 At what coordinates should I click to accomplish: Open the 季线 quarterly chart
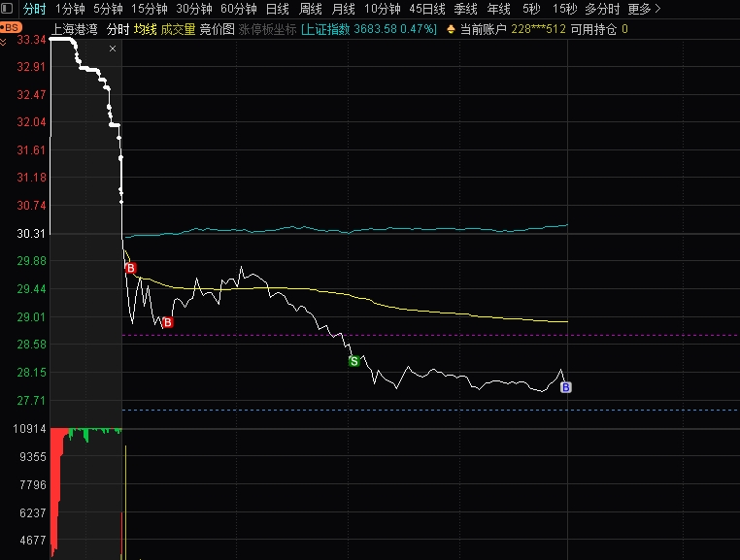point(465,9)
